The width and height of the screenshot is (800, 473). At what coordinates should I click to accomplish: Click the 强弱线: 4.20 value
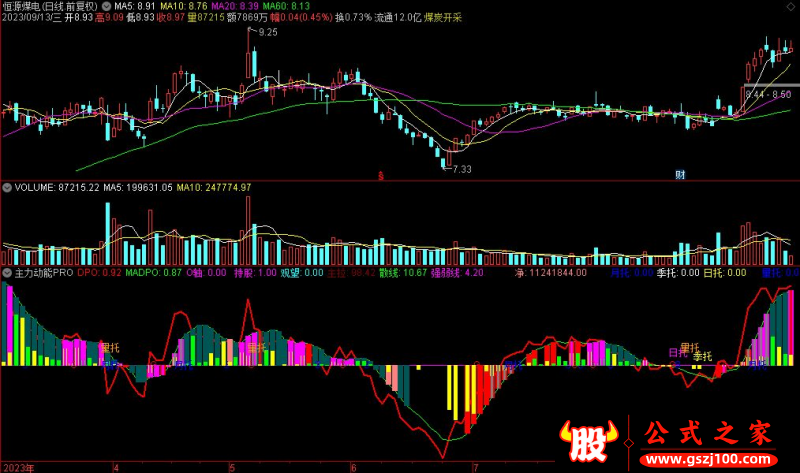[x=457, y=273]
